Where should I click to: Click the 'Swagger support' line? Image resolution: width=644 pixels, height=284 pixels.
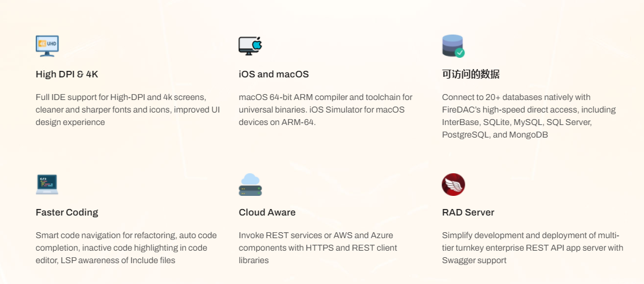tap(474, 260)
